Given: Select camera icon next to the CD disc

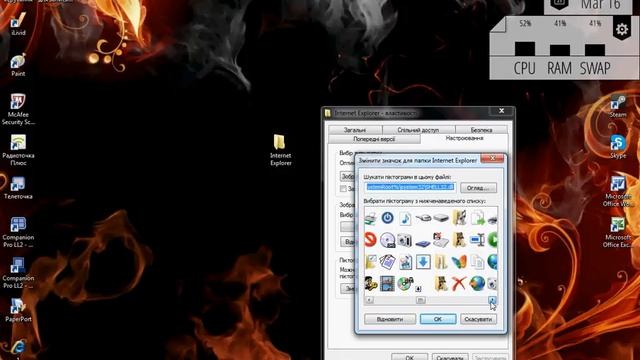Looking at the screenshot, I should click(405, 240).
